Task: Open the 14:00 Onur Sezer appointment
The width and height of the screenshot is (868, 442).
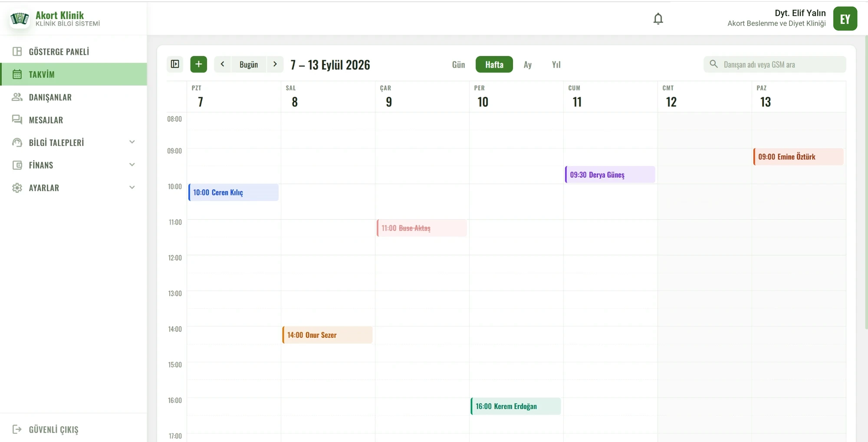Action: [328, 335]
